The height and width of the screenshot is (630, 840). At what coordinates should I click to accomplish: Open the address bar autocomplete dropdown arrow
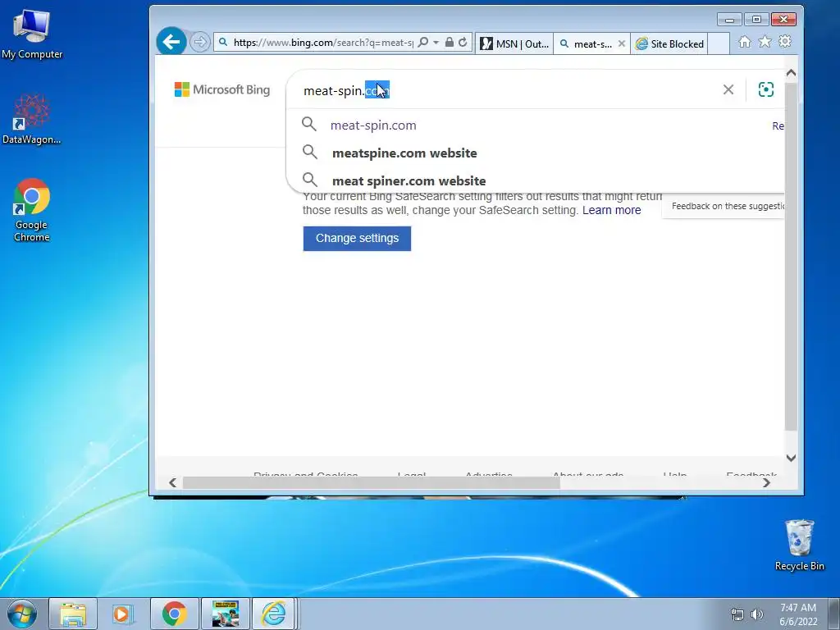[436, 43]
